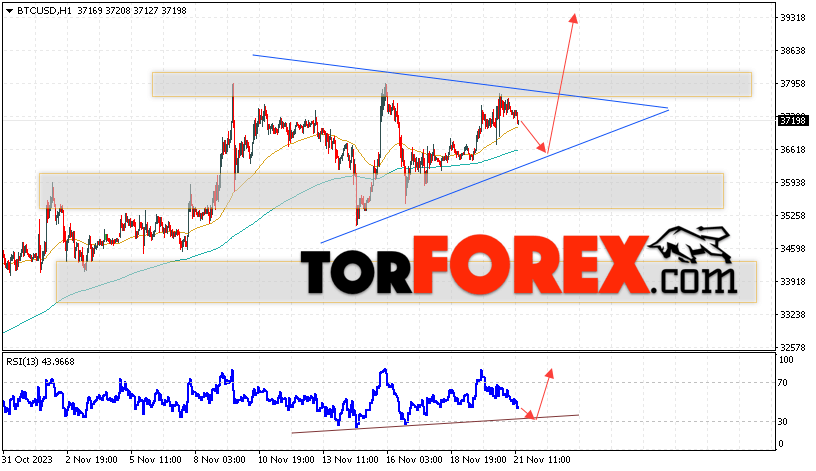Click time axis label 2 Nov 19:00
This screenshot has height=471, width=816.
92,460
